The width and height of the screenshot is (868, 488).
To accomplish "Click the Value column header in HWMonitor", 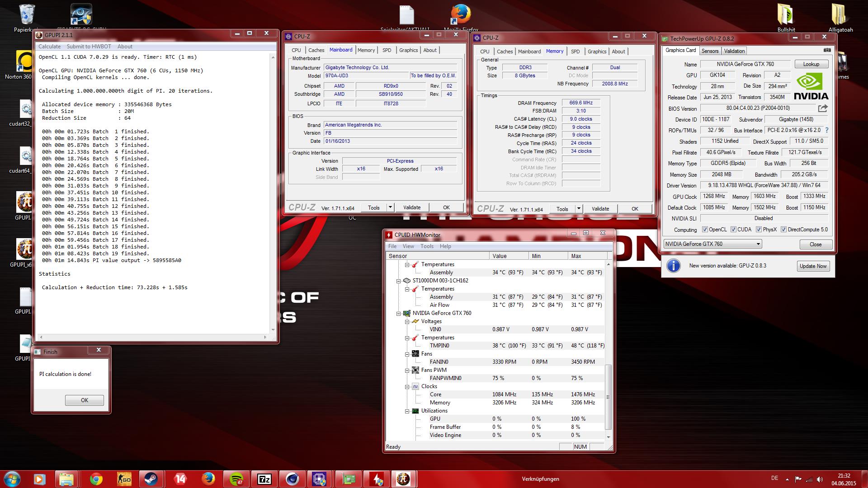I will [x=509, y=256].
